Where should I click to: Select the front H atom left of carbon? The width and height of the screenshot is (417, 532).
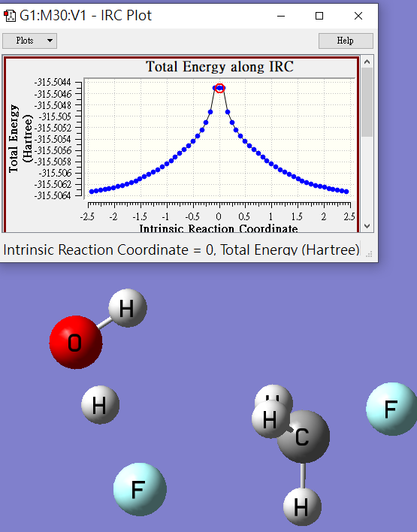click(270, 419)
